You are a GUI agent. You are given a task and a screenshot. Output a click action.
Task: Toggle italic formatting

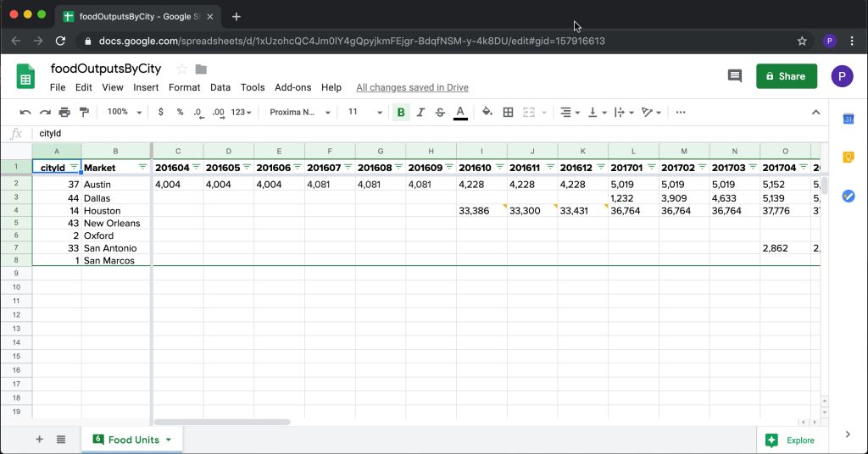pos(420,112)
